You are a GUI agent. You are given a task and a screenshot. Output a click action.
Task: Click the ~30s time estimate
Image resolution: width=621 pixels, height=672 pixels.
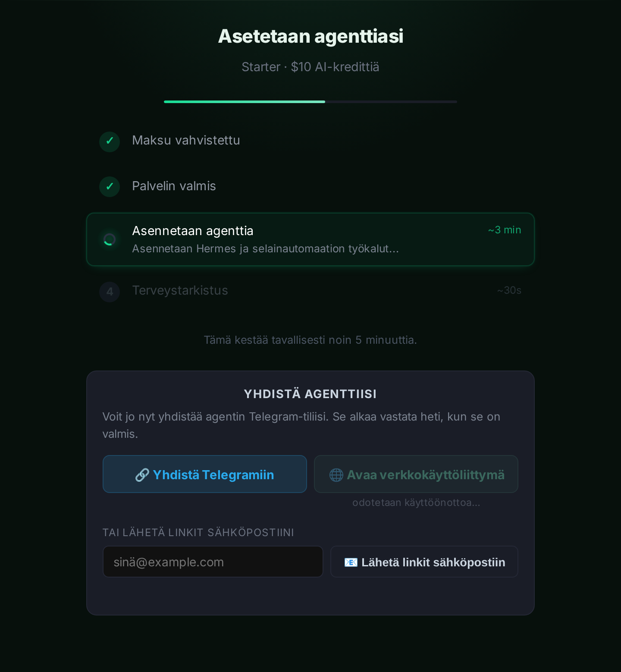(509, 290)
